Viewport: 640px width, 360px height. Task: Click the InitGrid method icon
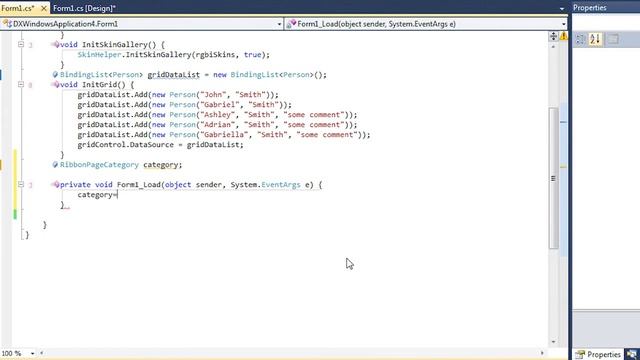pyautogui.click(x=56, y=84)
